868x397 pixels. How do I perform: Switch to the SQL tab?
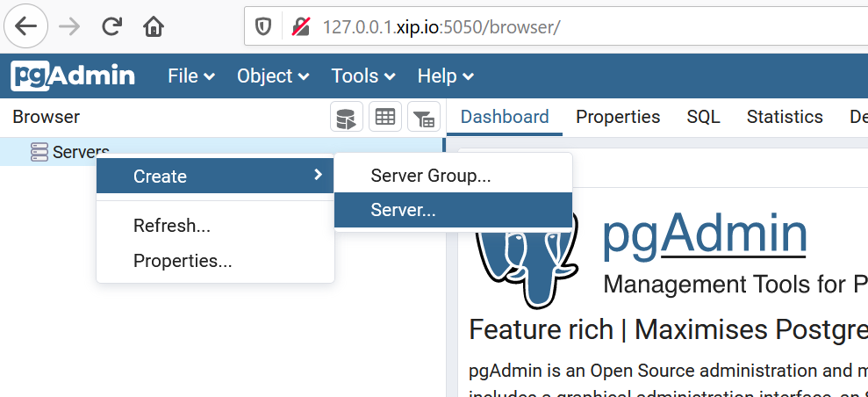[703, 117]
